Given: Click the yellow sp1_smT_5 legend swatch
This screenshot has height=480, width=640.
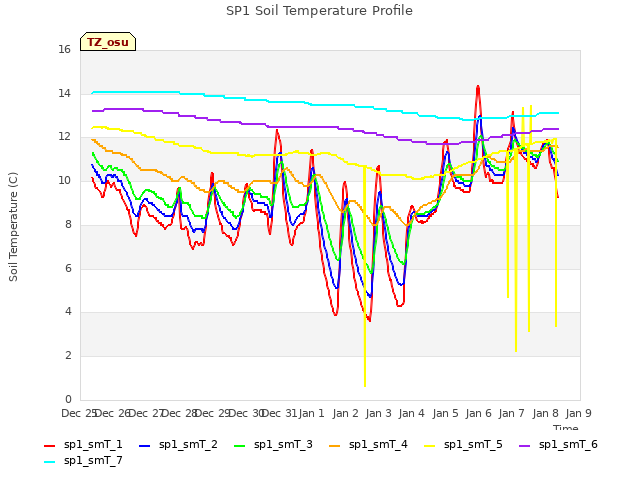Looking at the screenshot, I should click(x=430, y=446).
